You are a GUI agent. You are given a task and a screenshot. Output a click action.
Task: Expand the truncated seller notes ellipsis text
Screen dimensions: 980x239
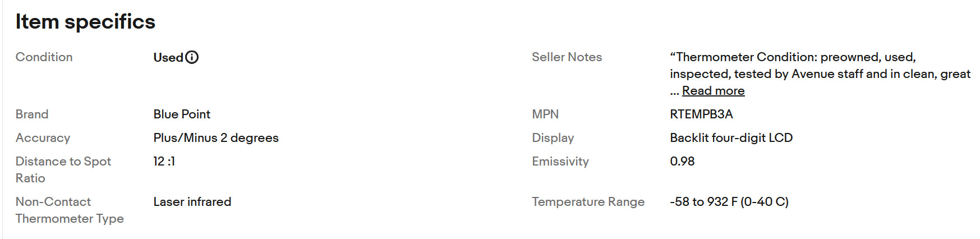(674, 91)
